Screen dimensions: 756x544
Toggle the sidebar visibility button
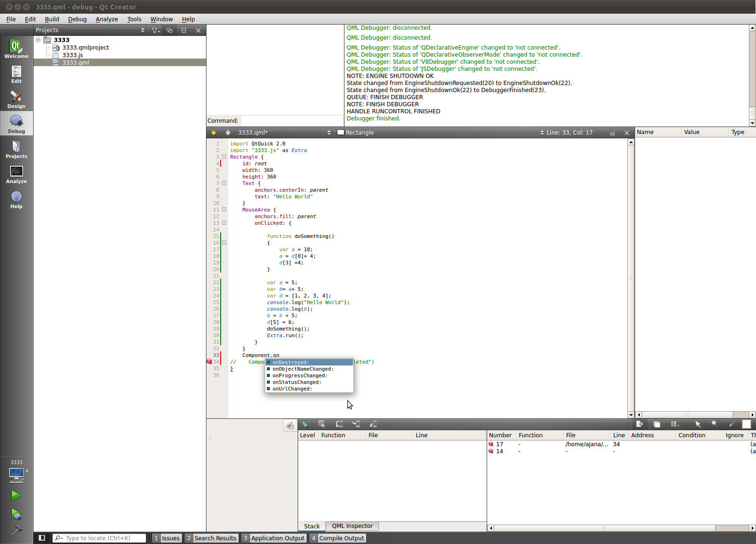pos(42,538)
